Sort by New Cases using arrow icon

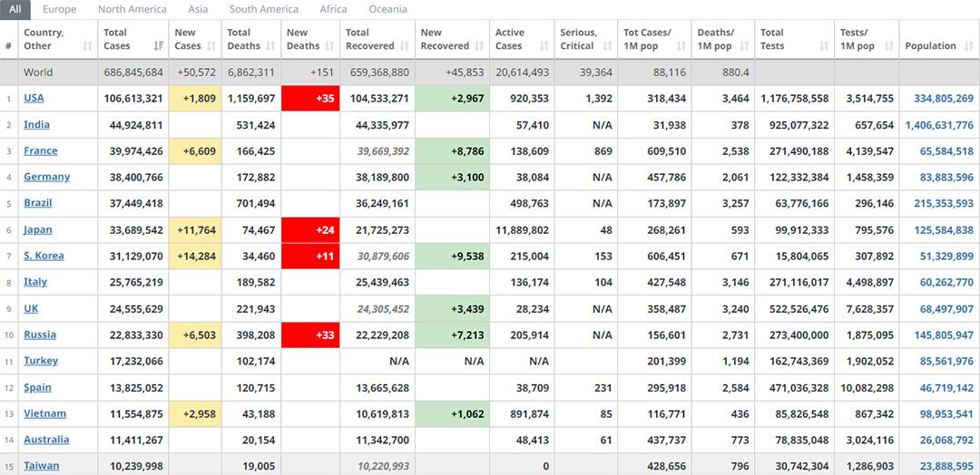click(211, 46)
